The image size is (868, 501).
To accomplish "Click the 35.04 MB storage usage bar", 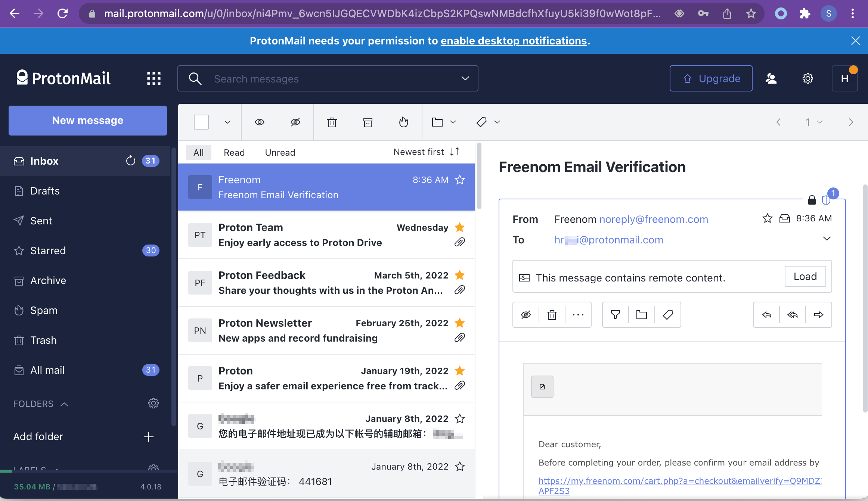I will [89, 471].
